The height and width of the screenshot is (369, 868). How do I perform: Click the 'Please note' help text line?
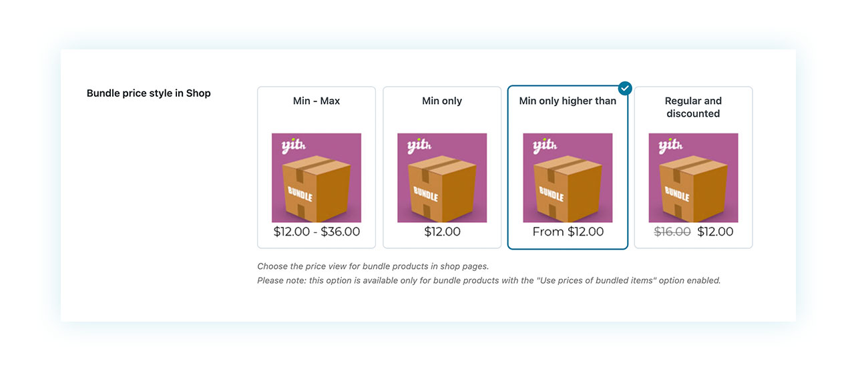[489, 280]
